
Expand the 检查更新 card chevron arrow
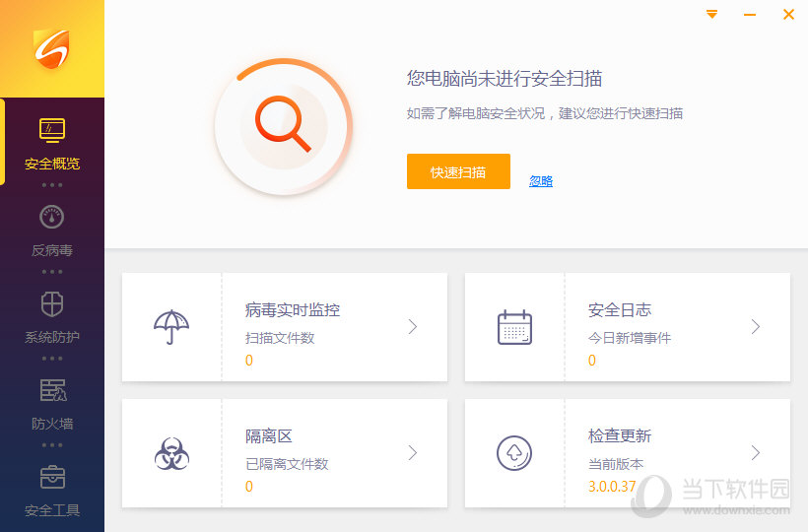(756, 453)
